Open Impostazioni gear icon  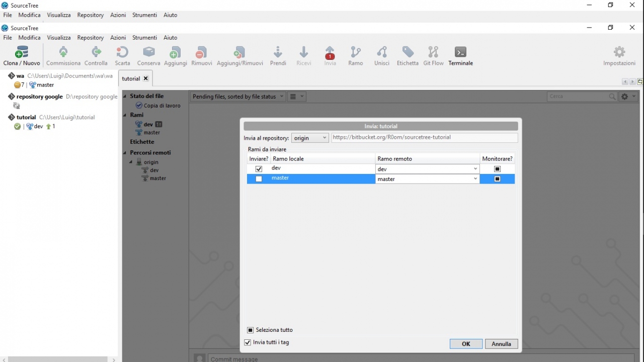619,52
